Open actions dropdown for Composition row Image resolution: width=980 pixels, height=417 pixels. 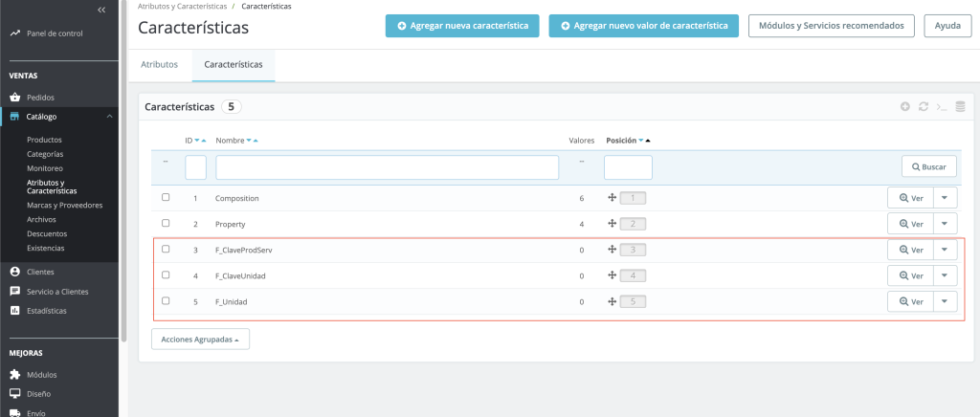click(x=945, y=198)
